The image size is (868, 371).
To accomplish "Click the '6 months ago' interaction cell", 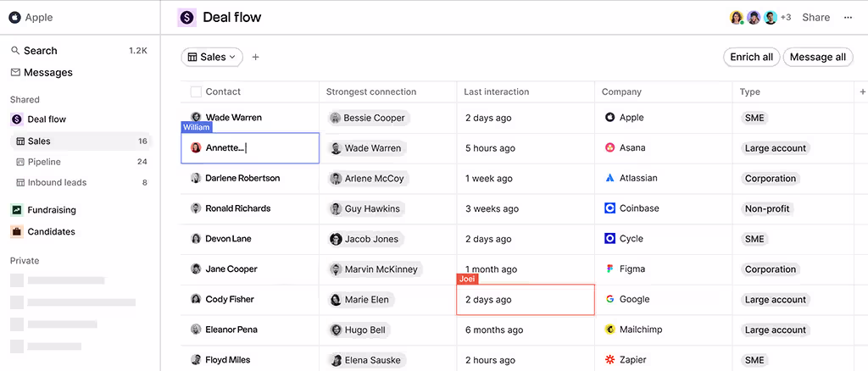I will pyautogui.click(x=526, y=330).
